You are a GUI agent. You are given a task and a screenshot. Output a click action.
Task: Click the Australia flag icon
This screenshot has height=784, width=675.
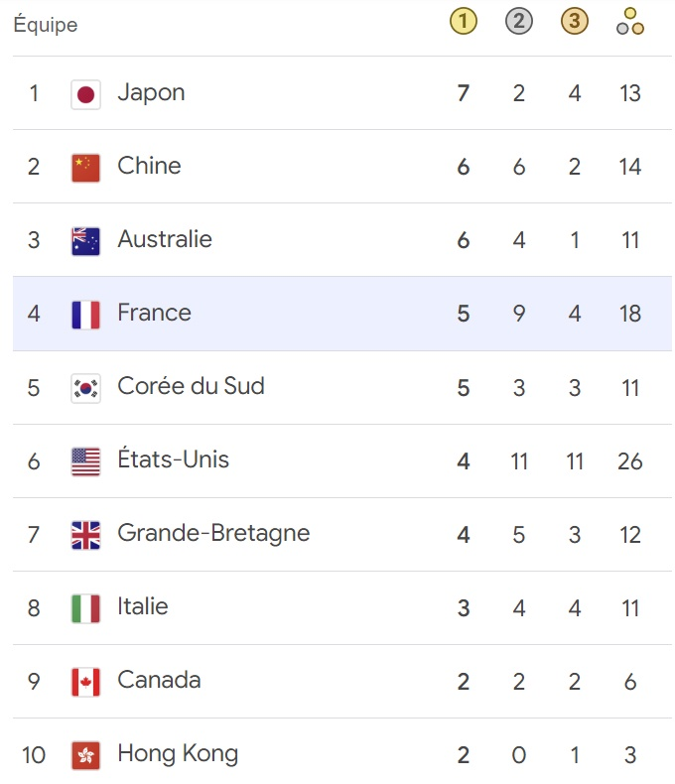86,241
